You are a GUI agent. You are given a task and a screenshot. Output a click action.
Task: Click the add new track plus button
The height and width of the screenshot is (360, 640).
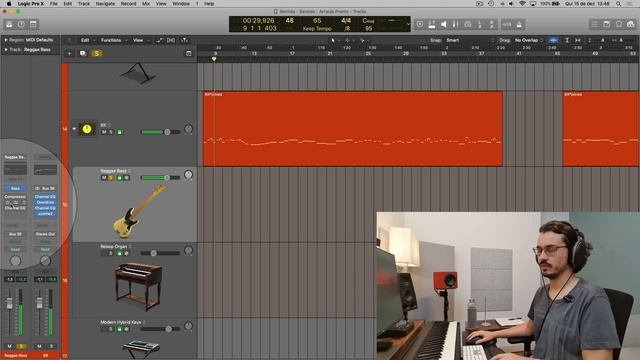69,53
